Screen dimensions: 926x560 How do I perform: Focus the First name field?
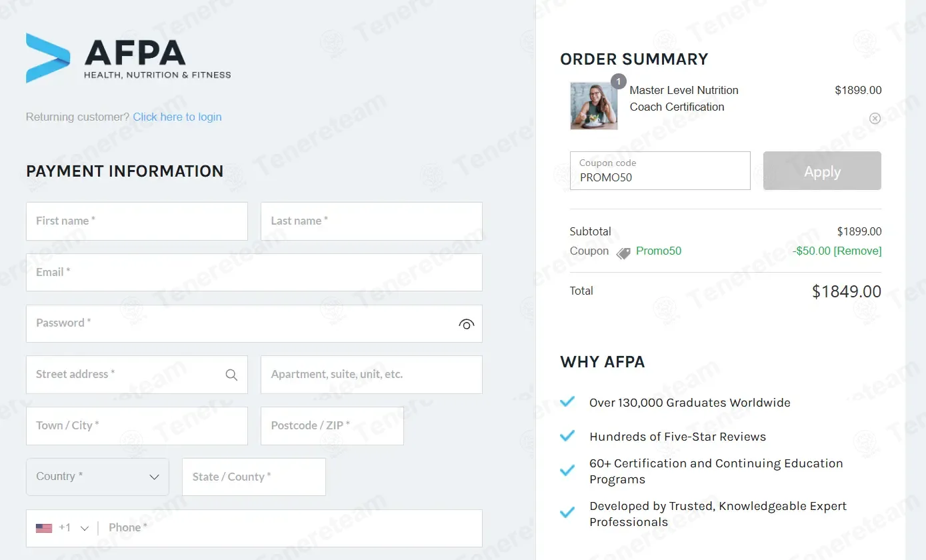click(x=137, y=221)
